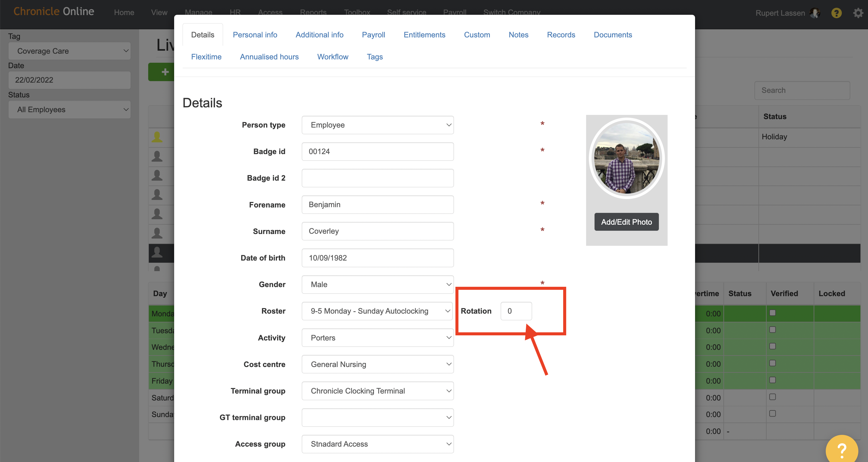Expand the Roster dropdown
868x462 pixels.
click(x=377, y=311)
